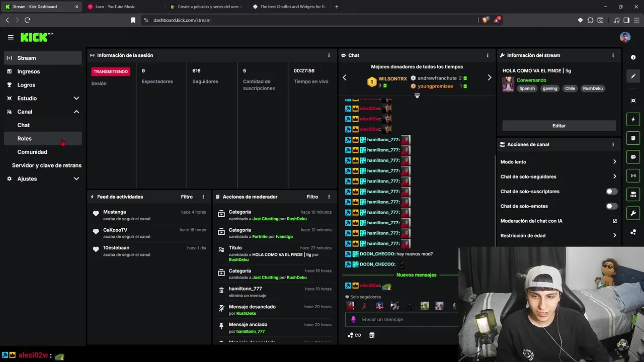Open Información de la sesión options menu

click(x=329, y=55)
